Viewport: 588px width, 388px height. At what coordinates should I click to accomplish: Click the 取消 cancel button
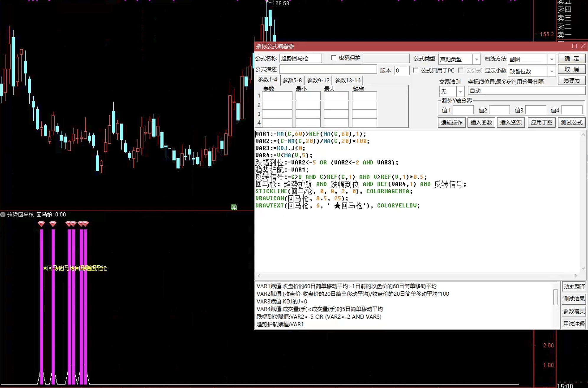coord(571,69)
